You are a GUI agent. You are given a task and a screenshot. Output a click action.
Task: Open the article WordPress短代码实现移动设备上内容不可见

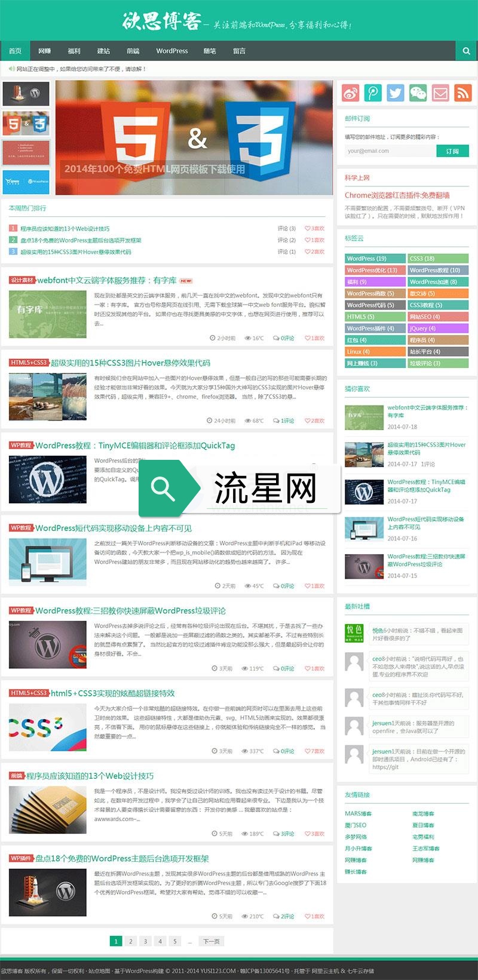(114, 528)
